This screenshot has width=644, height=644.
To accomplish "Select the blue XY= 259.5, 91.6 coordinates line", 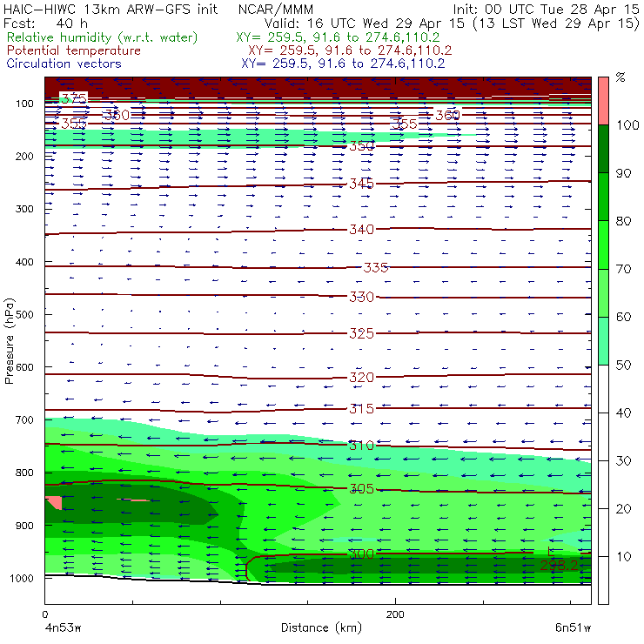I will pyautogui.click(x=343, y=64).
